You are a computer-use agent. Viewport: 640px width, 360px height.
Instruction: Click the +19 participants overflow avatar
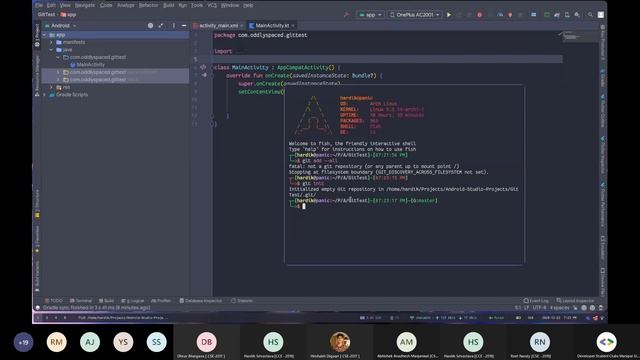23,342
